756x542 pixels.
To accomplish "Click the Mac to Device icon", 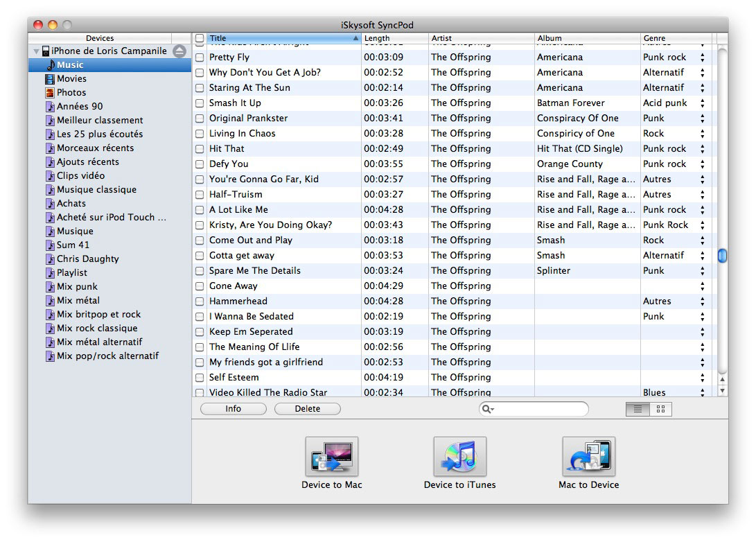I will tap(588, 456).
